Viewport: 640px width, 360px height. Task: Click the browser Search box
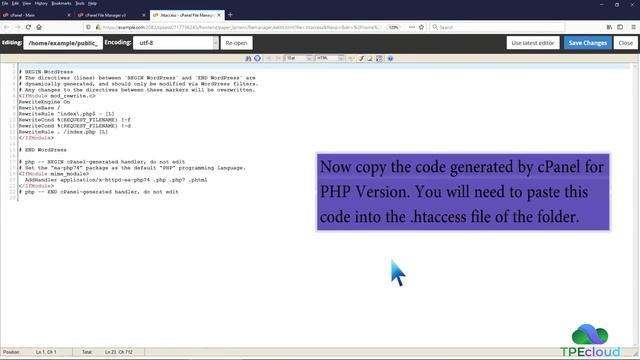pyautogui.click(x=497, y=27)
